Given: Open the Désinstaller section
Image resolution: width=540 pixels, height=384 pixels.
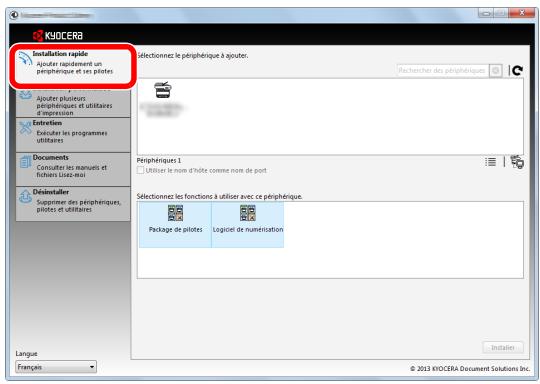Looking at the screenshot, I should [73, 204].
